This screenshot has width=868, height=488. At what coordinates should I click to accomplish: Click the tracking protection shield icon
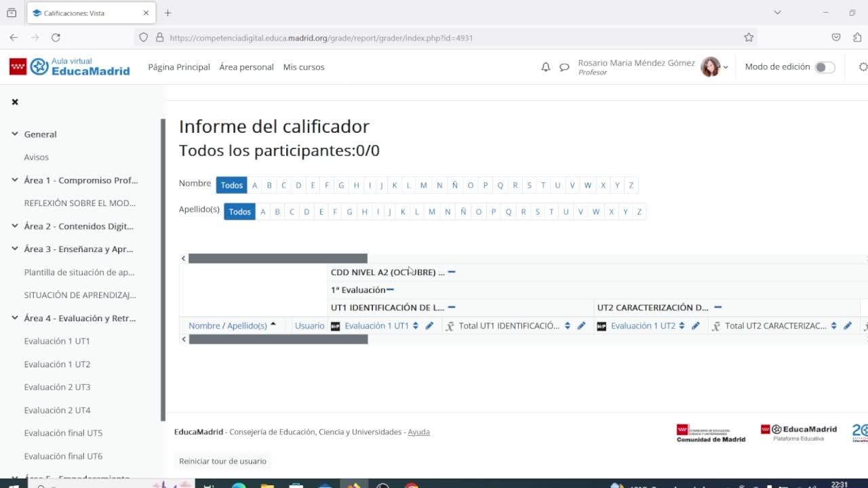click(x=143, y=37)
